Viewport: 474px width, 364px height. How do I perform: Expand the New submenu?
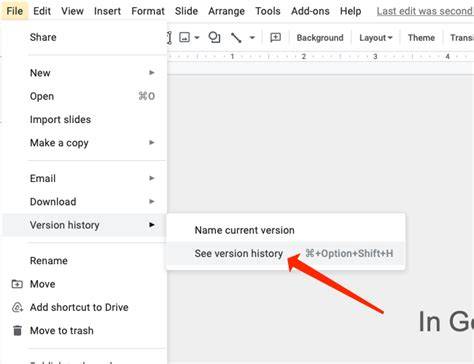[83, 73]
